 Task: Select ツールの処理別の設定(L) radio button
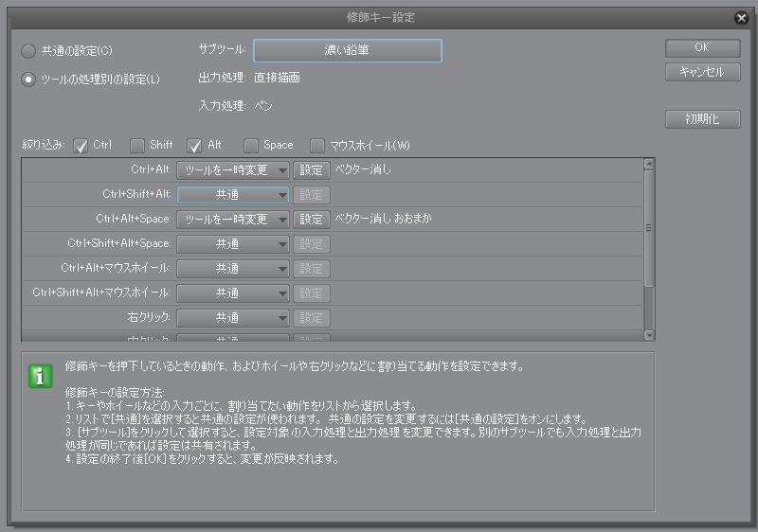[x=29, y=80]
